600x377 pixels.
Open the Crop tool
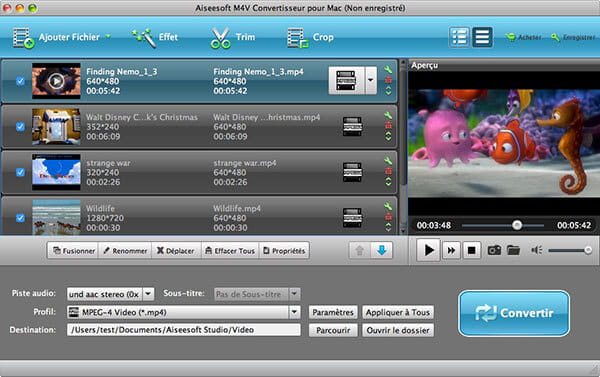311,38
